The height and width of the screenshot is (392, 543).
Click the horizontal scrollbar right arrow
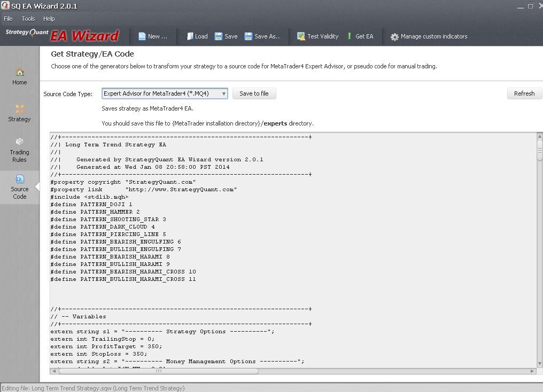532,371
